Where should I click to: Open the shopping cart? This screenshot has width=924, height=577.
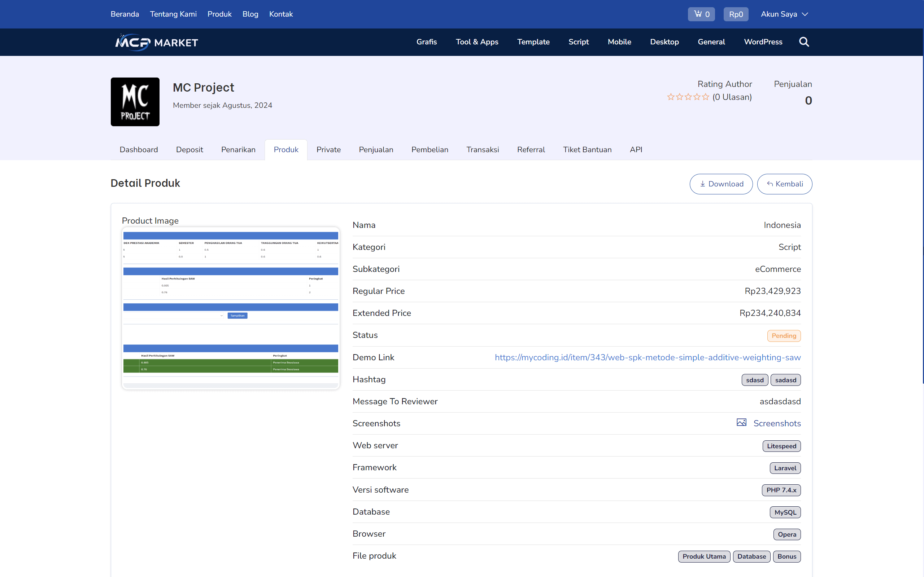click(x=701, y=14)
